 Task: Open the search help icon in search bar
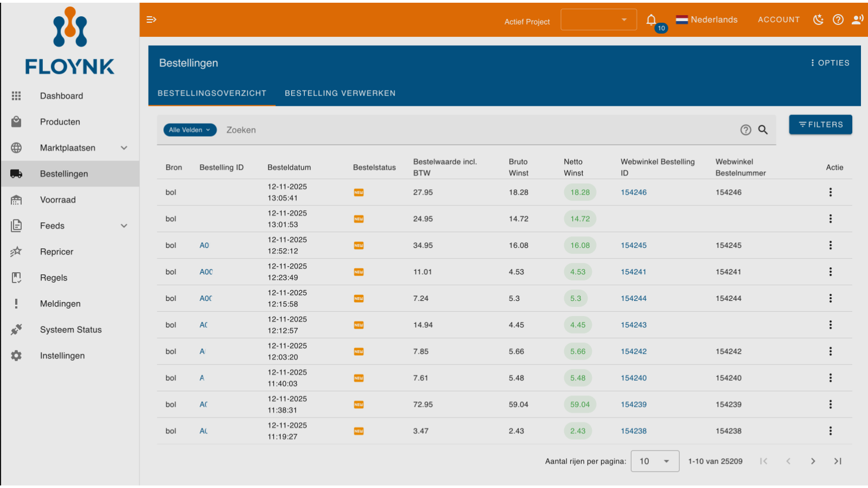click(746, 130)
